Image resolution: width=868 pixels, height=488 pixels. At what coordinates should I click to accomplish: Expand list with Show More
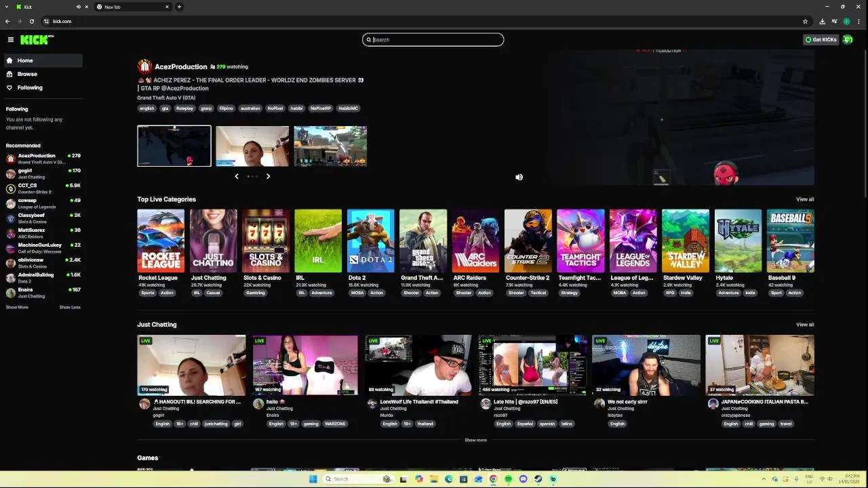pos(17,307)
